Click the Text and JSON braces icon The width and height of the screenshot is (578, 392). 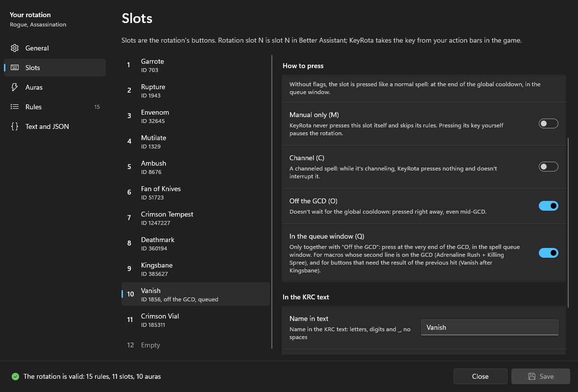pyautogui.click(x=15, y=126)
